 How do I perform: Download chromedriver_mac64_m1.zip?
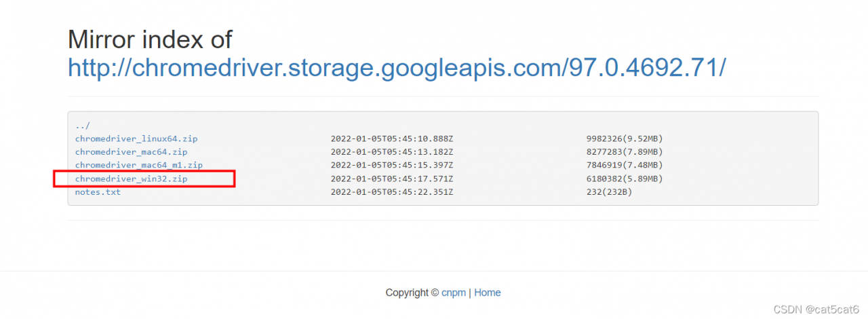pos(139,165)
